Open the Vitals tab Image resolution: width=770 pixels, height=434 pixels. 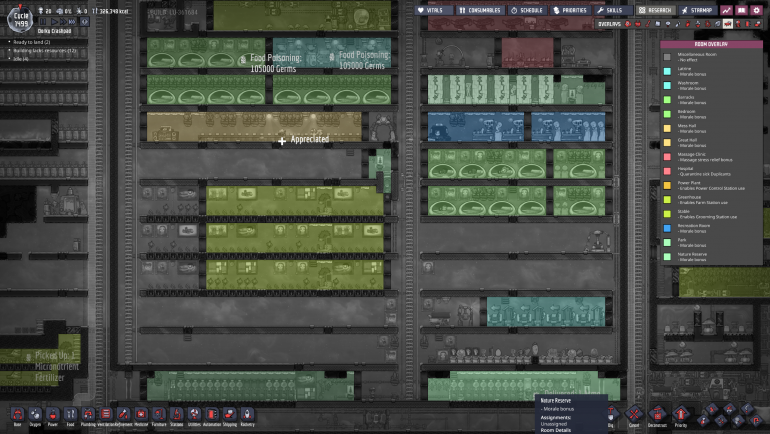point(434,10)
